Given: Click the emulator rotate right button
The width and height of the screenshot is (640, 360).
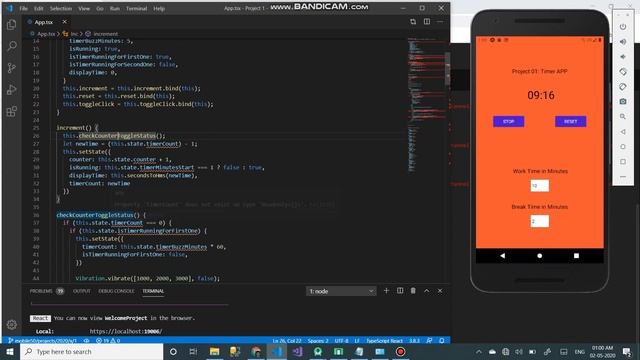Looking at the screenshot, I should (623, 87).
